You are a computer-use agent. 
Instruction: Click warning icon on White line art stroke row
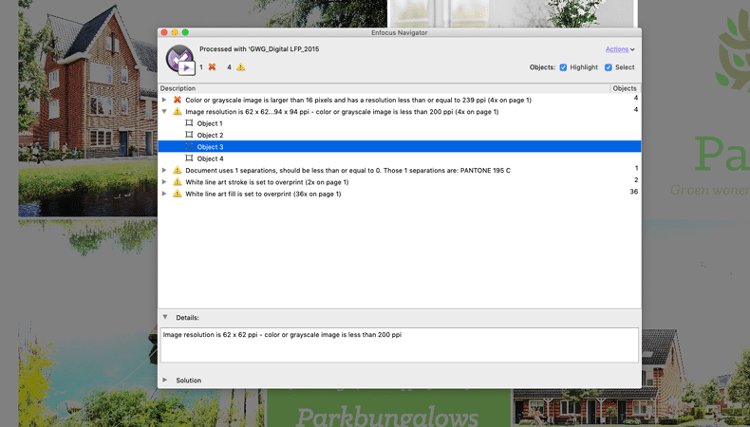coord(177,182)
